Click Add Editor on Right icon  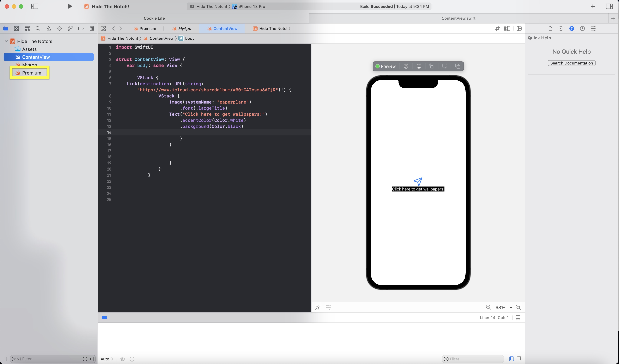tap(519, 28)
